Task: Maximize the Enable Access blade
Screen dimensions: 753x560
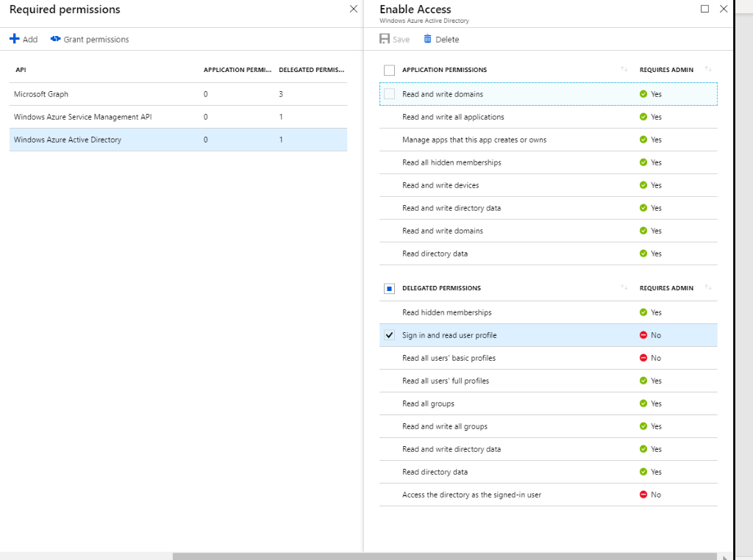Action: [704, 9]
